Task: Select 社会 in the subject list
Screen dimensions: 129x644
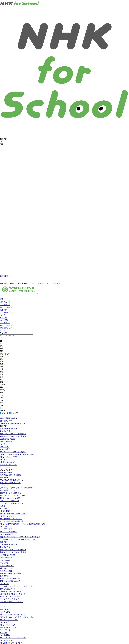Action: tap(2, 349)
